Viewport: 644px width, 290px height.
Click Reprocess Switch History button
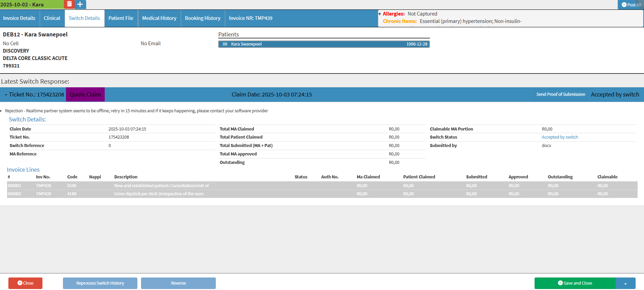(100, 283)
